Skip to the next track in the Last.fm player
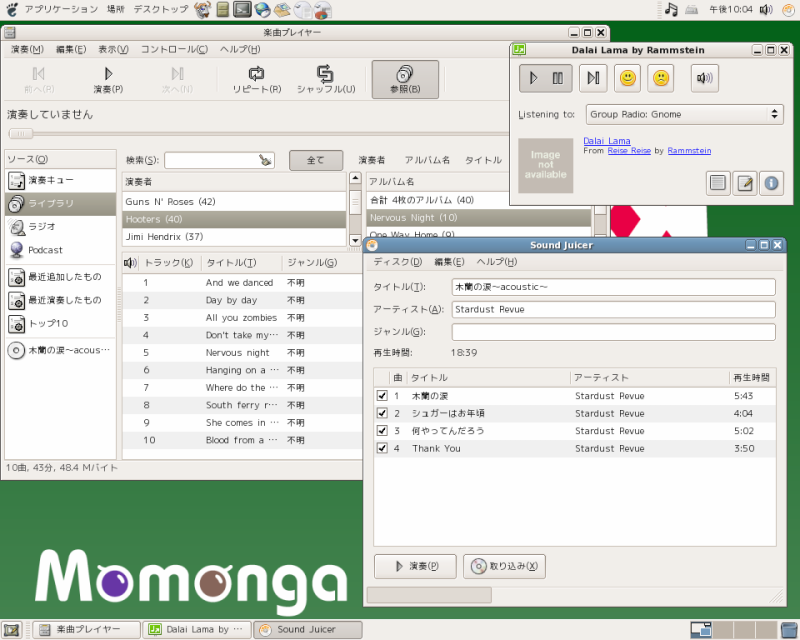The image size is (800, 640). pos(593,78)
